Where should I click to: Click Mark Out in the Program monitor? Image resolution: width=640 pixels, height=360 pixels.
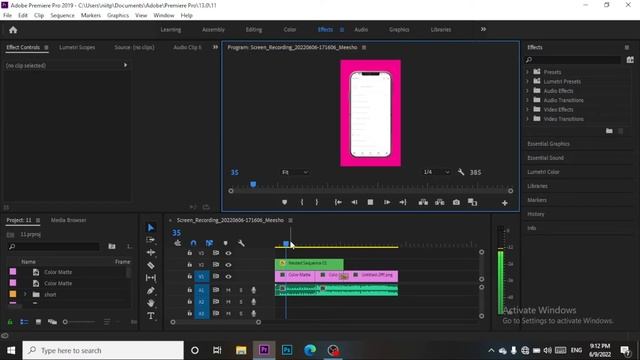[317, 202]
